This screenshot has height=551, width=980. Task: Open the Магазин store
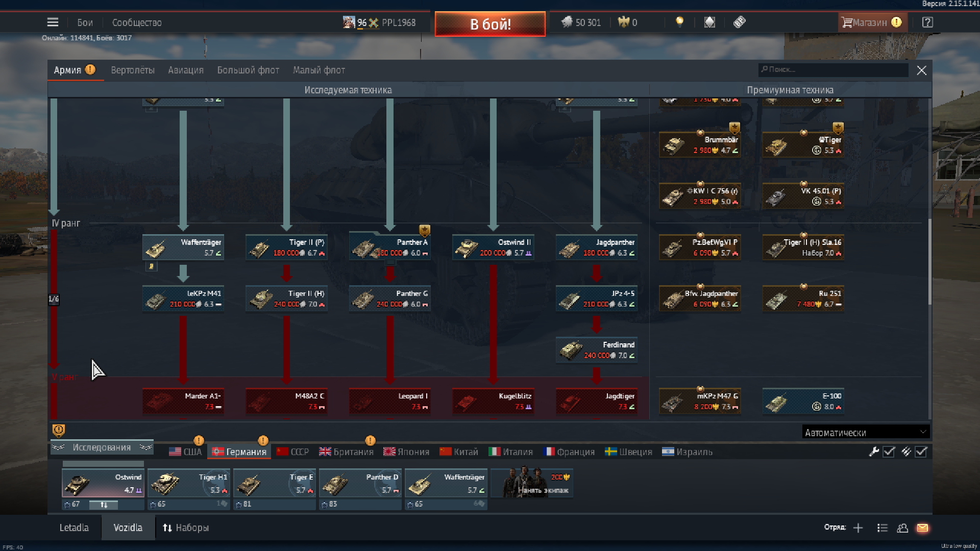872,22
